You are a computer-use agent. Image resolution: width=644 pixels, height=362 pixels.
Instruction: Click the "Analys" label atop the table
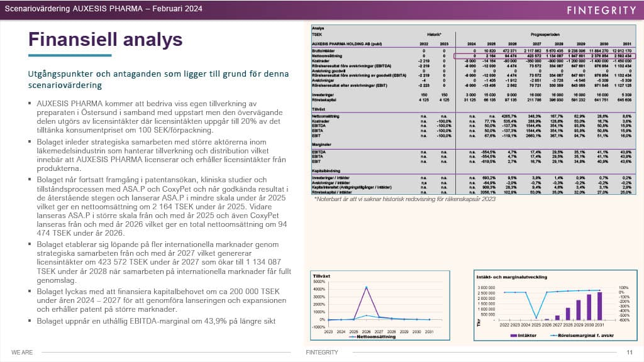pos(318,28)
